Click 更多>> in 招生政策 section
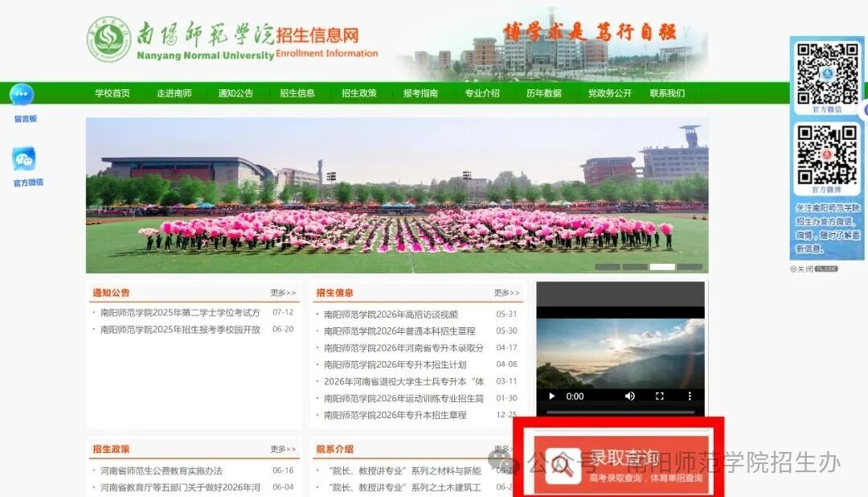The width and height of the screenshot is (868, 497). tap(283, 449)
